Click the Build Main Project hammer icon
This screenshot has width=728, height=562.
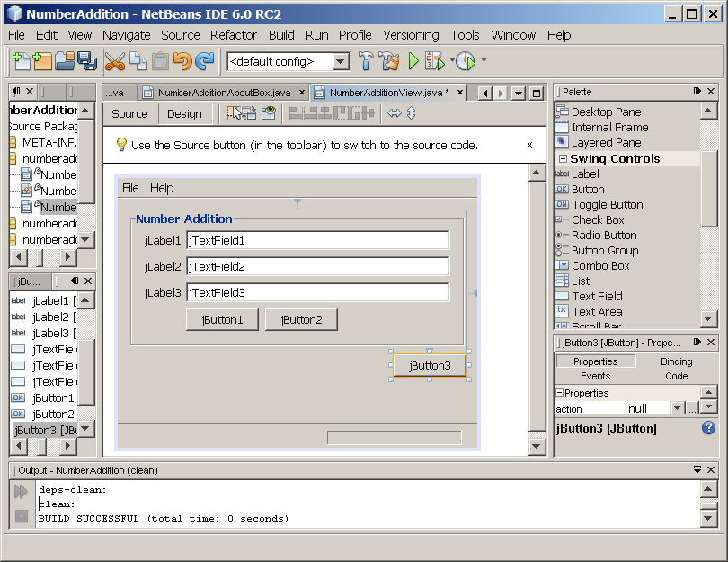click(366, 61)
